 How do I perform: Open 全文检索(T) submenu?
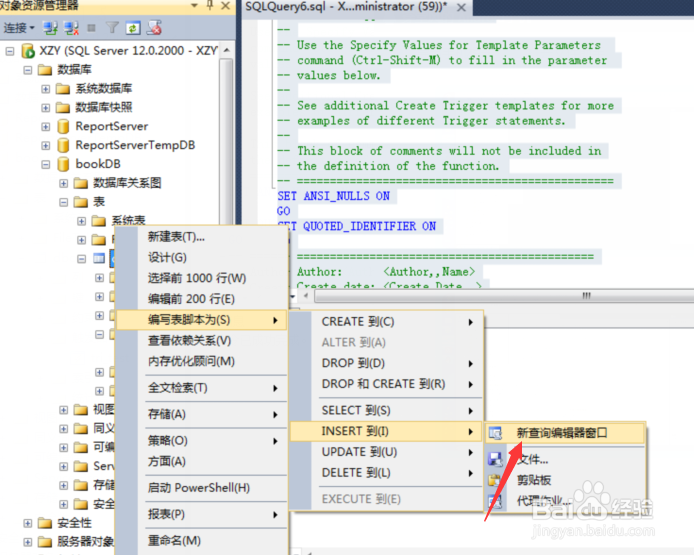point(201,388)
